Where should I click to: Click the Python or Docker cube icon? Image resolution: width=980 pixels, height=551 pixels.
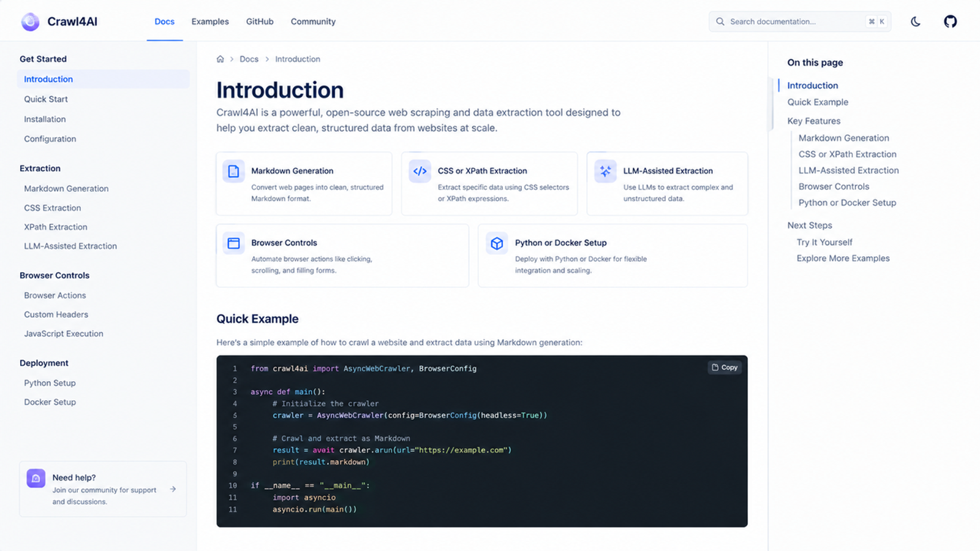pyautogui.click(x=497, y=243)
